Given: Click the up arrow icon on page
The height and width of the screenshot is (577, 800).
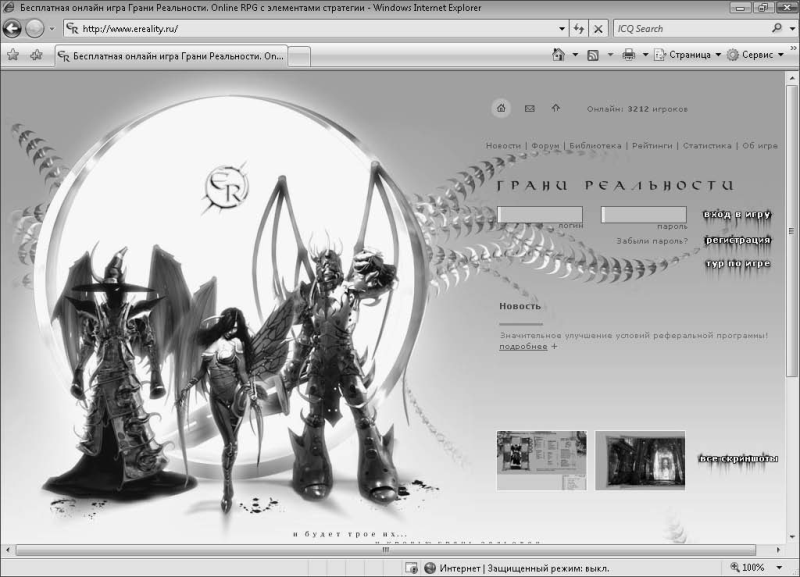Looking at the screenshot, I should (556, 108).
